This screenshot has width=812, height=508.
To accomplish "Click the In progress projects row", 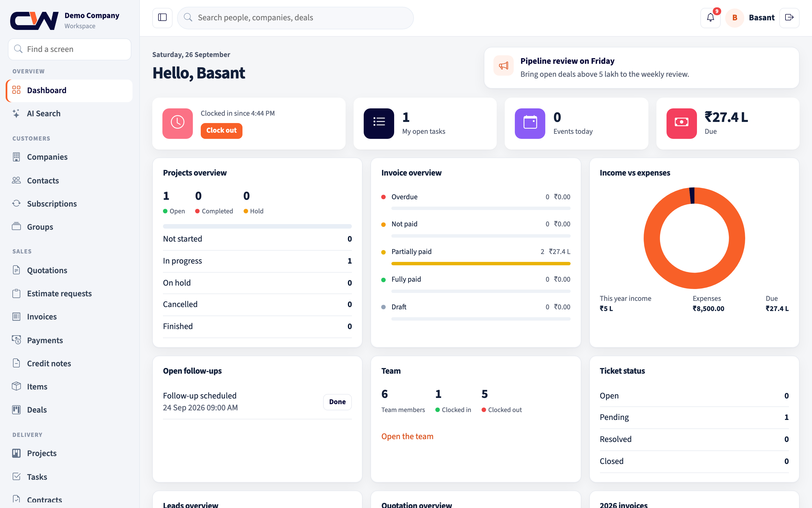I will click(257, 261).
